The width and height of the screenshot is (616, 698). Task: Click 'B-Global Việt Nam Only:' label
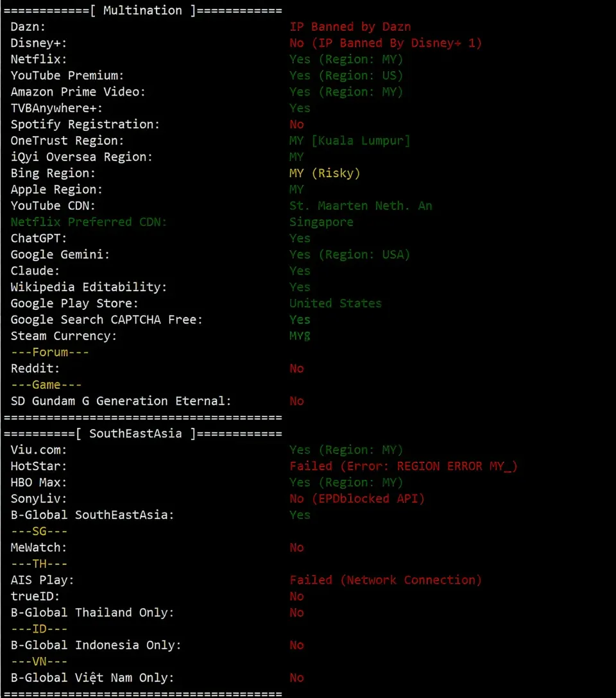pos(92,678)
